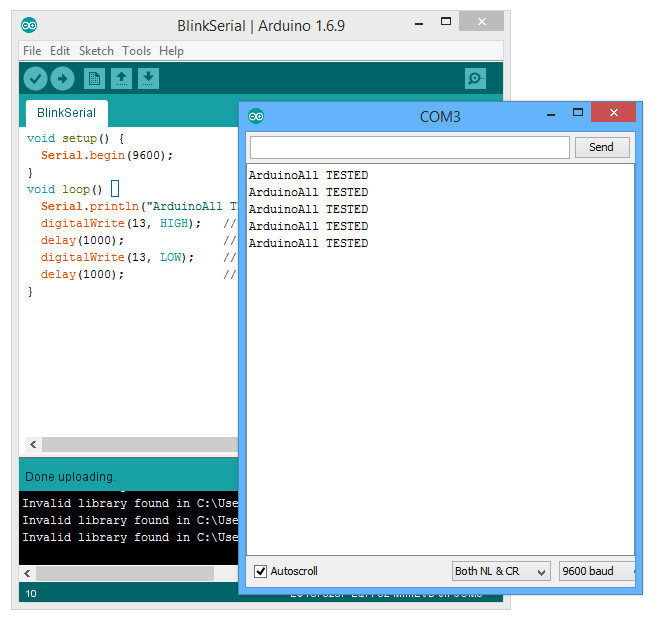Click the 'void setup() {' code line
Screen dimensions: 669x623
tap(76, 139)
